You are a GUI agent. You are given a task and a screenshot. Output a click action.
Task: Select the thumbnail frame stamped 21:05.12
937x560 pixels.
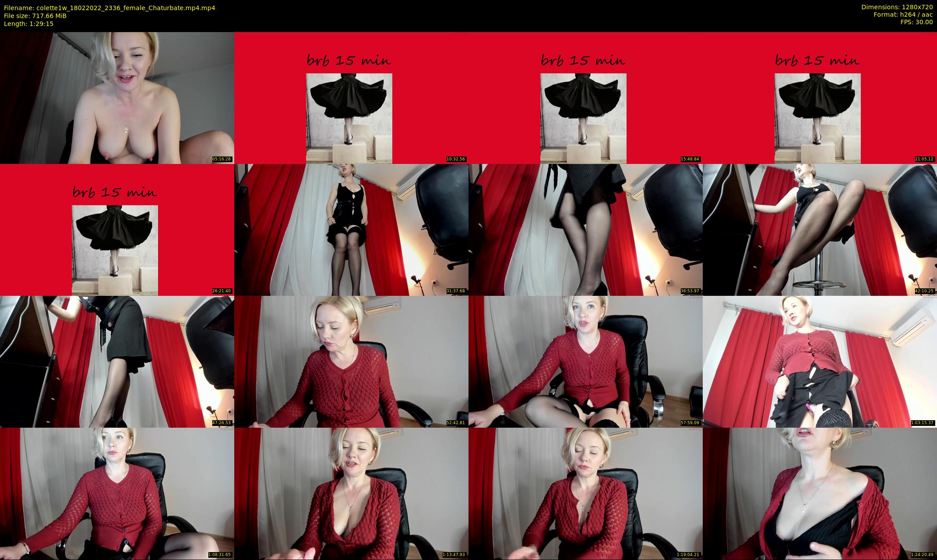pyautogui.click(x=820, y=98)
